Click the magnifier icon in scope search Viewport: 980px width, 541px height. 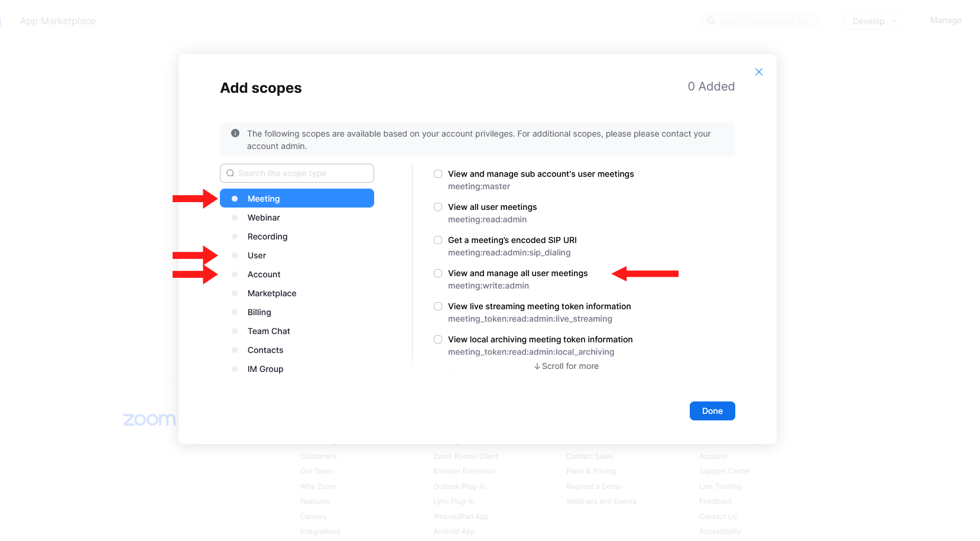click(231, 173)
